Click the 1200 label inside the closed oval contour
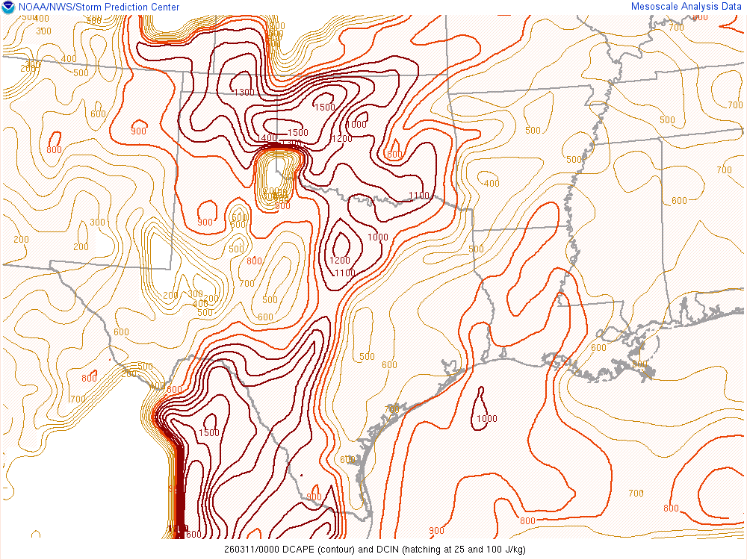Viewport: 747px width, 560px height. (340, 261)
